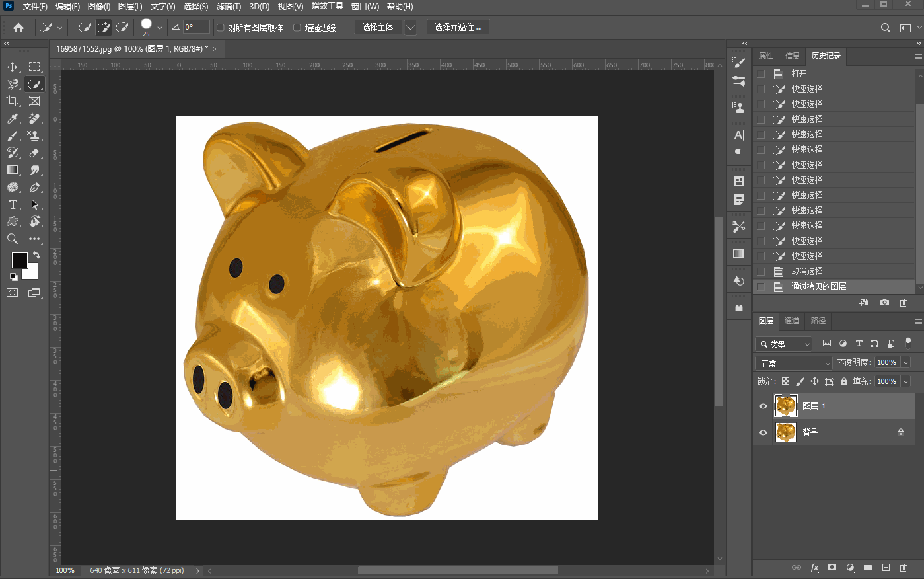This screenshot has height=579, width=924.
Task: Create new layer icon in Layers panel
Action: coord(886,568)
